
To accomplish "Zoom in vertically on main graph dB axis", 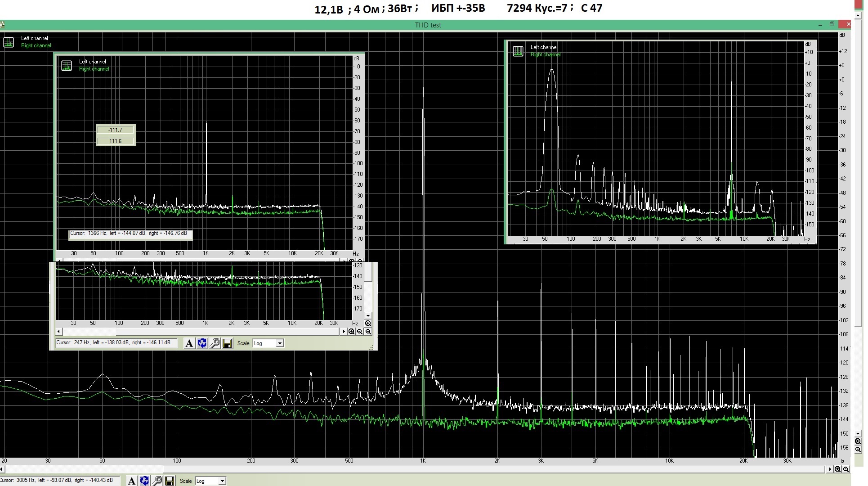I will pyautogui.click(x=858, y=441).
